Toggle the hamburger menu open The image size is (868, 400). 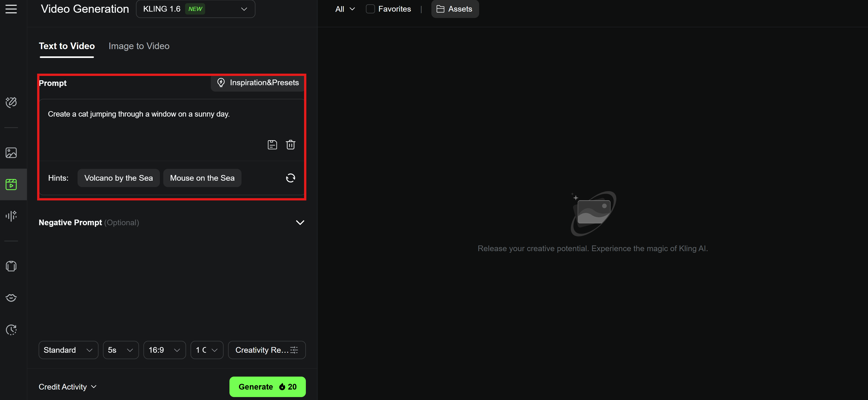(11, 9)
